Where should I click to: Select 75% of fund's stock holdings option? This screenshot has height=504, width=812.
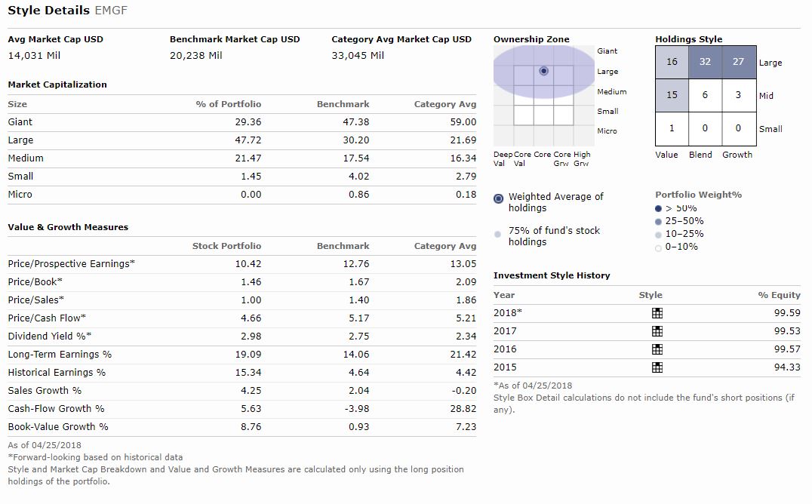(497, 234)
